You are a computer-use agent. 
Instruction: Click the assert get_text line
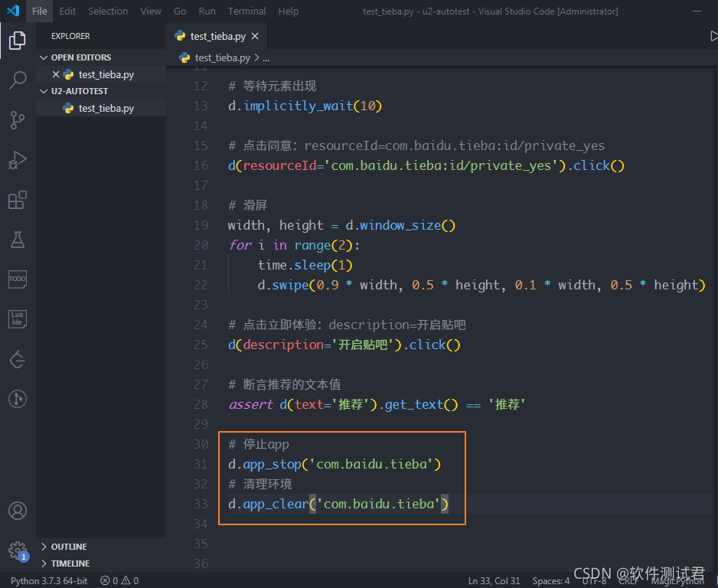coord(377,404)
